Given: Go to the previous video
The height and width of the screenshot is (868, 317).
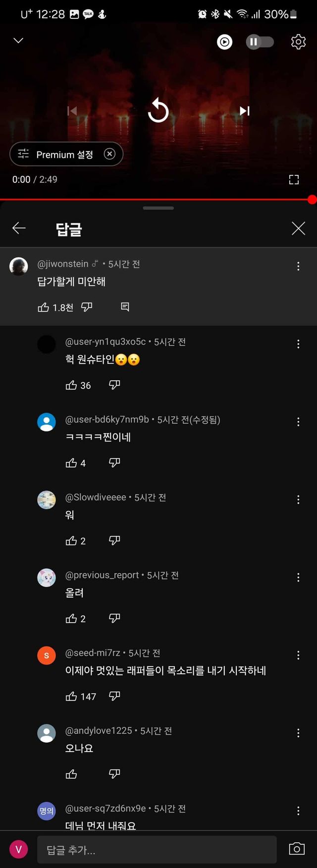Looking at the screenshot, I should (72, 110).
